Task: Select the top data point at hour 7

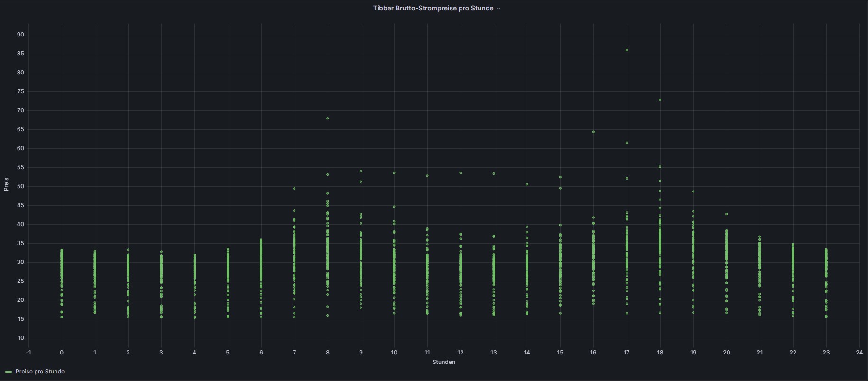Action: coord(295,189)
